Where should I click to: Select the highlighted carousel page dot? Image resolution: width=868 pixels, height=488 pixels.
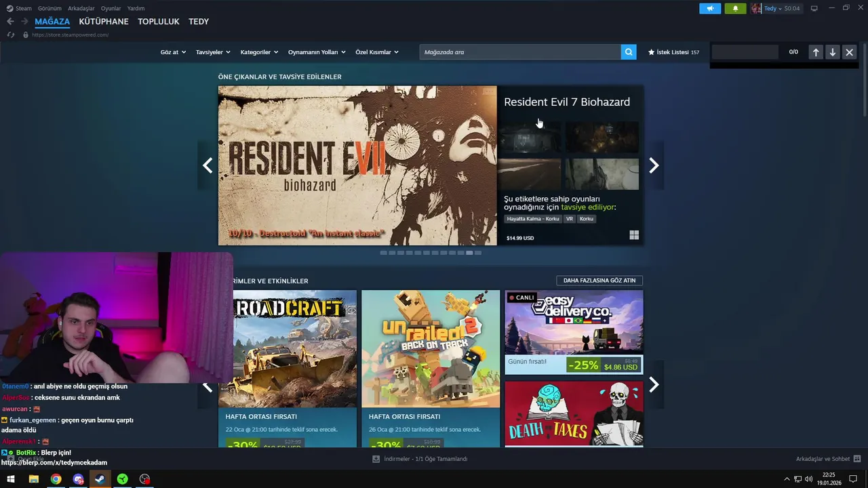(469, 253)
